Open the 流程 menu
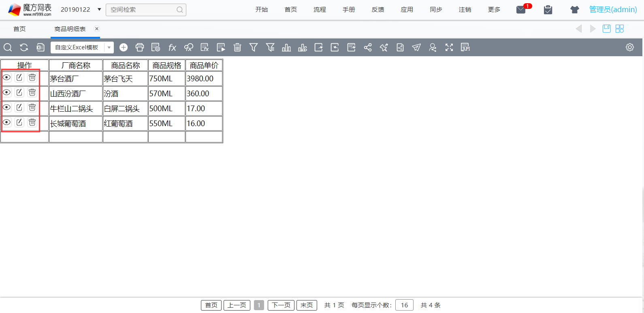This screenshot has height=313, width=644. 320,9
